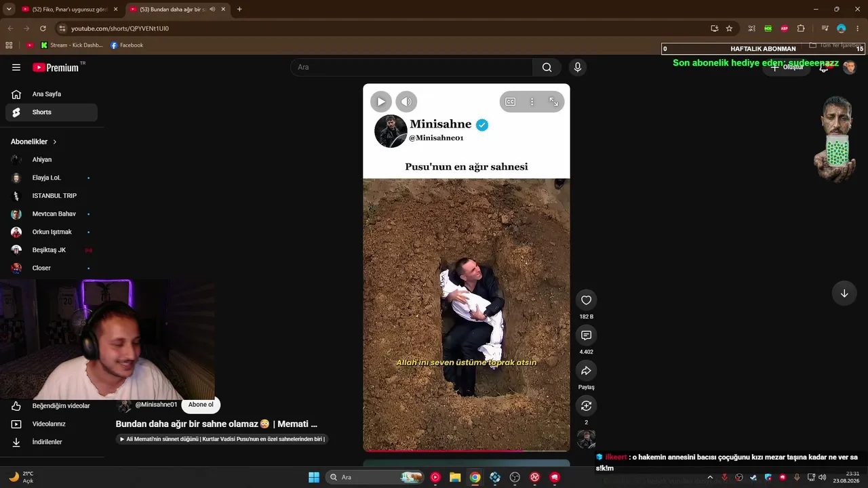Open the Windows taskbar search box
The width and height of the screenshot is (868, 488).
pos(376,477)
